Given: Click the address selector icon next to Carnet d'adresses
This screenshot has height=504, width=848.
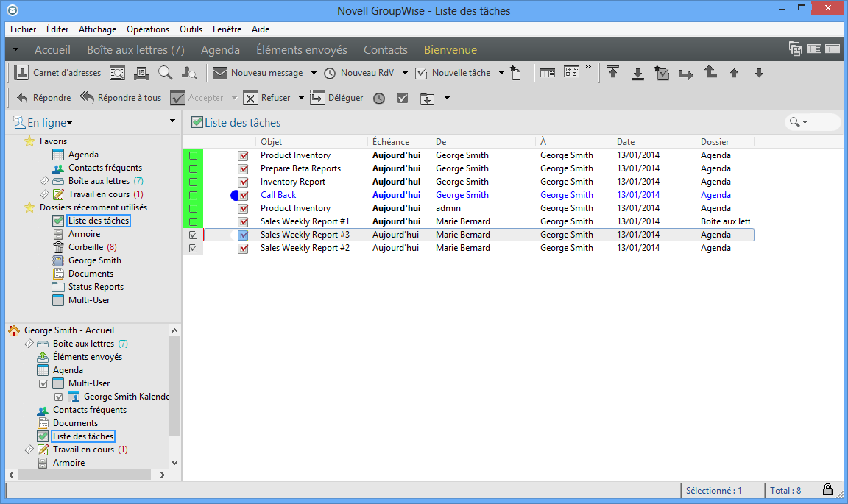Looking at the screenshot, I should tap(117, 72).
